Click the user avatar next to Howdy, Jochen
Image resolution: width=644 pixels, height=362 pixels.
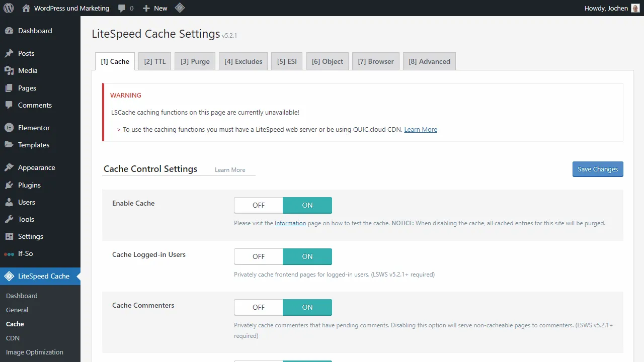[635, 8]
